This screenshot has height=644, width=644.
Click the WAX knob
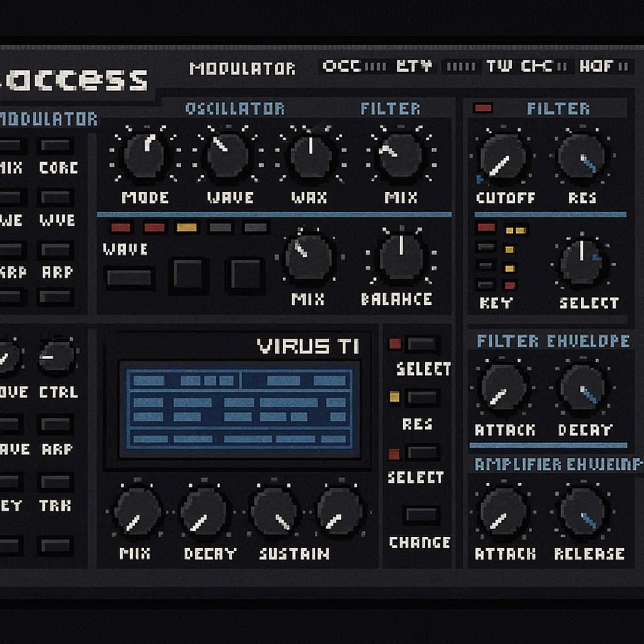pos(309,155)
